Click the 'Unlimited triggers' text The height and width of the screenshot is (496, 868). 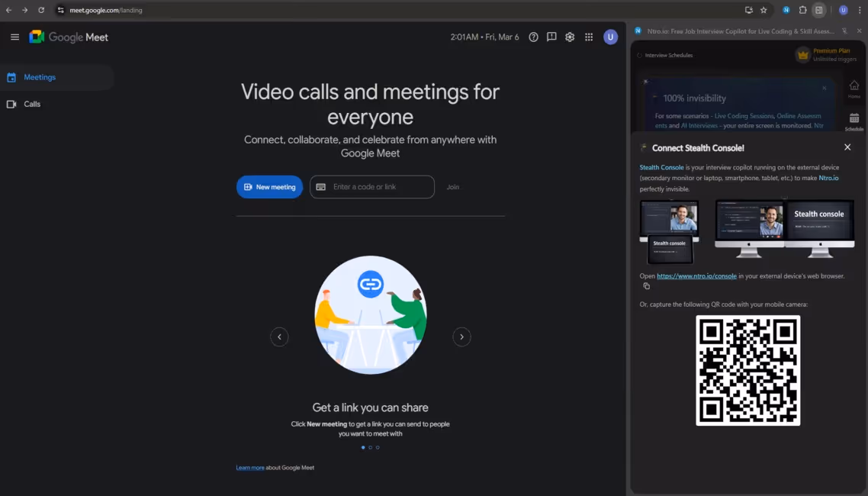tap(834, 60)
